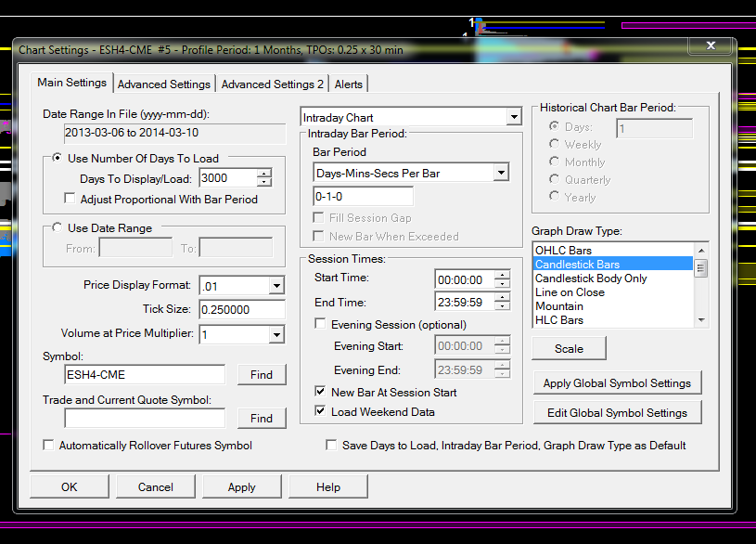This screenshot has width=756, height=544.
Task: Uncheck New Bar At Session Start
Action: (320, 392)
